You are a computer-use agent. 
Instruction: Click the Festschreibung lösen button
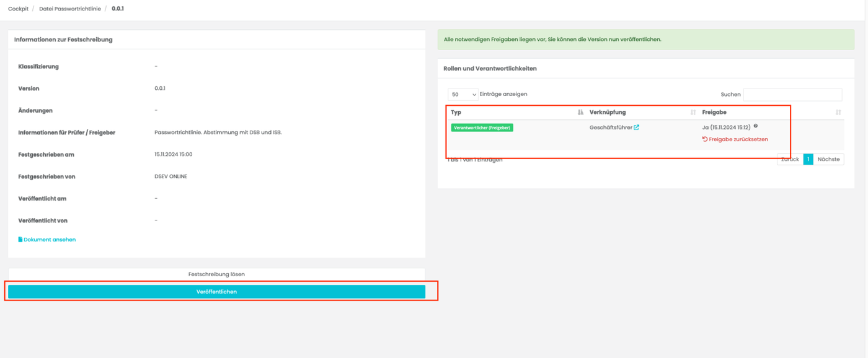pyautogui.click(x=216, y=274)
